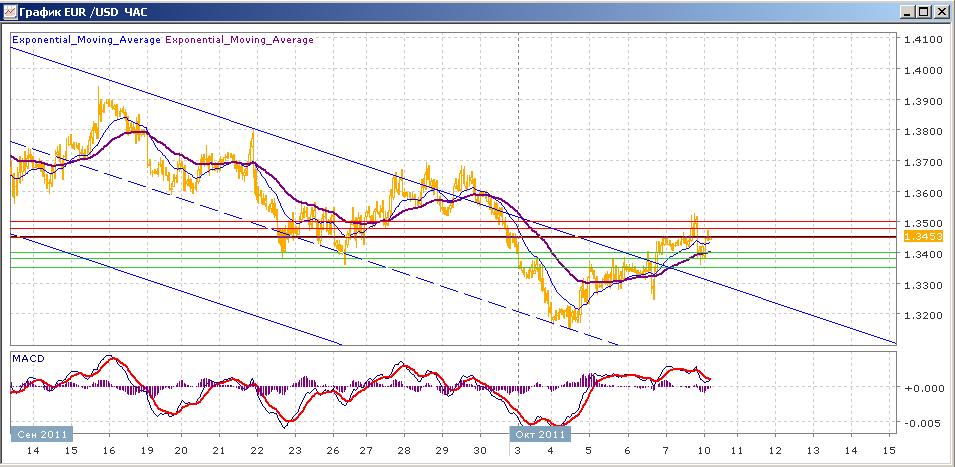Click date label 22 on time axis
The height and width of the screenshot is (467, 955).
click(256, 451)
